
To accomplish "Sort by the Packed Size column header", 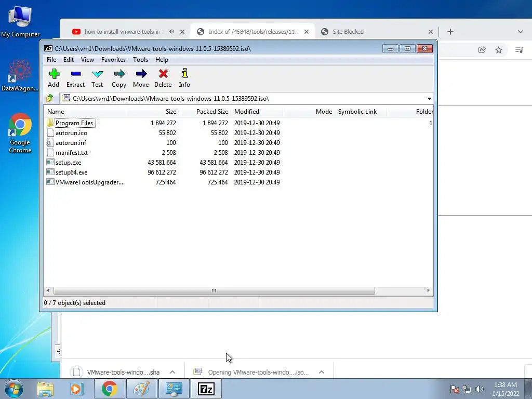I will click(205, 112).
